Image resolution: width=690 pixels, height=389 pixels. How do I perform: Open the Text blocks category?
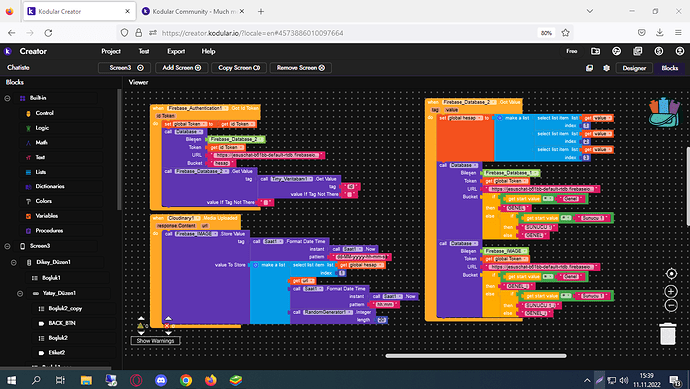pyautogui.click(x=40, y=157)
